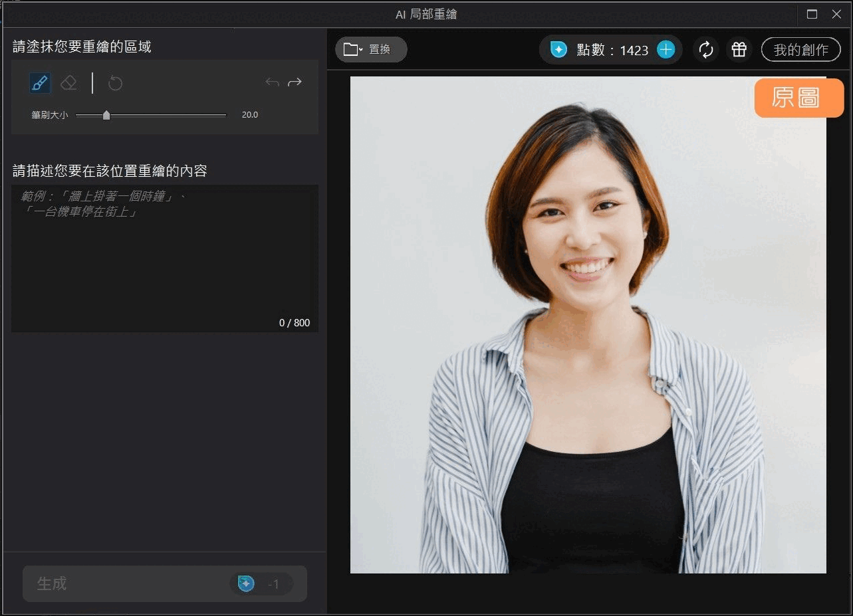
Task: Maximize the AI 局部重繪 window
Action: tap(812, 13)
